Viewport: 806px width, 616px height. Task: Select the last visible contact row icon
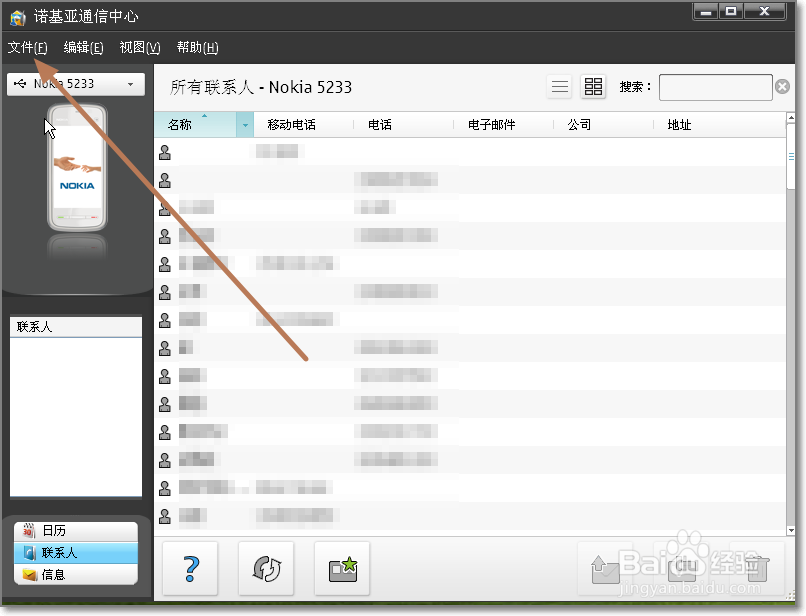tap(165, 515)
